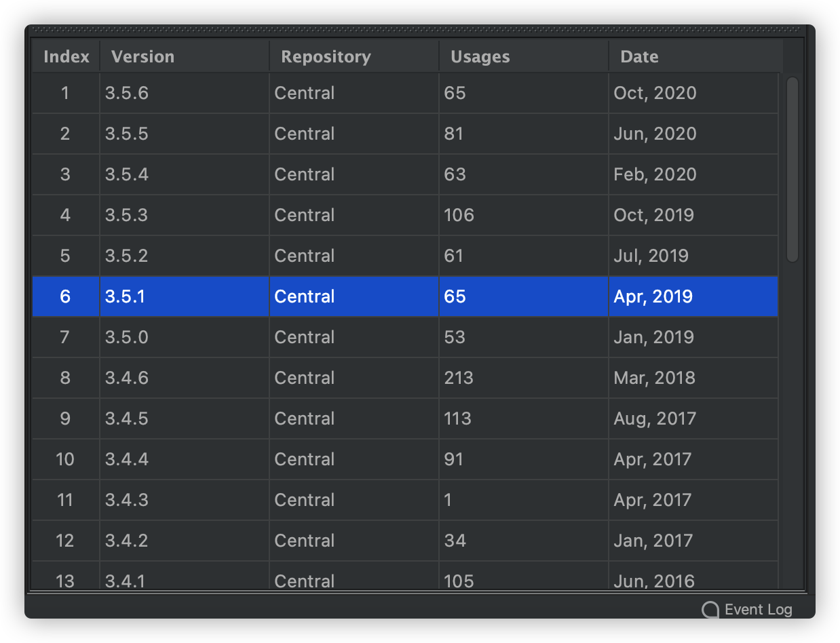This screenshot has width=840, height=643.
Task: Sort by the Index column header
Action: 66,56
